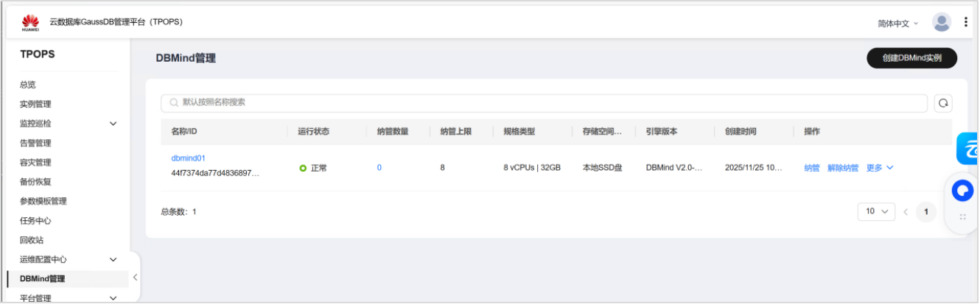Click the magnifier icon in search field
The height and width of the screenshot is (304, 980).
(175, 103)
